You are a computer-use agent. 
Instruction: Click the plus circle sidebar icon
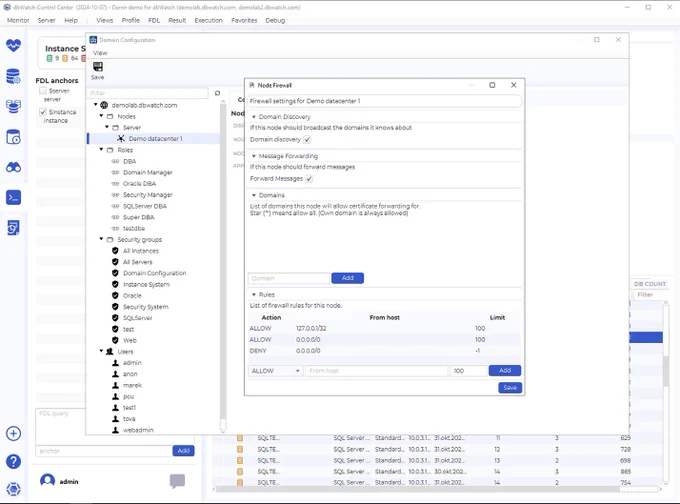pos(13,433)
